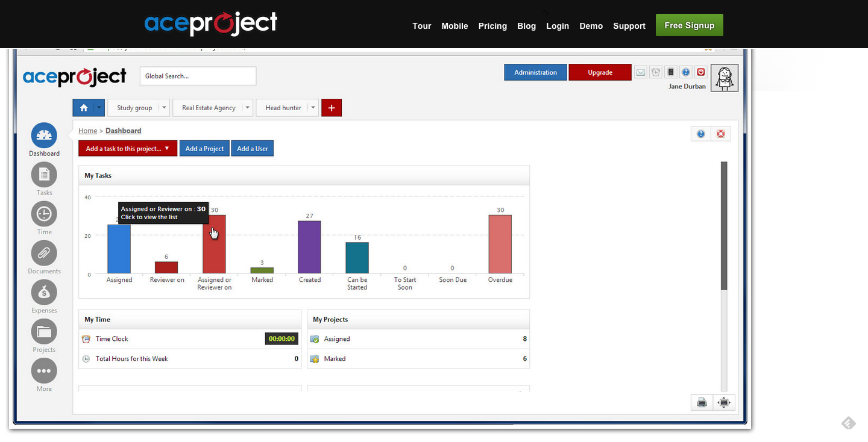Click the mobile device icon
The width and height of the screenshot is (868, 442).
point(671,72)
